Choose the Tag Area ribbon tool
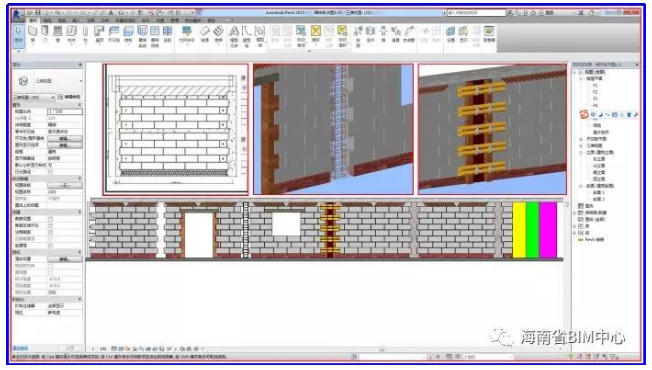Viewport: 652px width, 370px height. pyautogui.click(x=342, y=36)
